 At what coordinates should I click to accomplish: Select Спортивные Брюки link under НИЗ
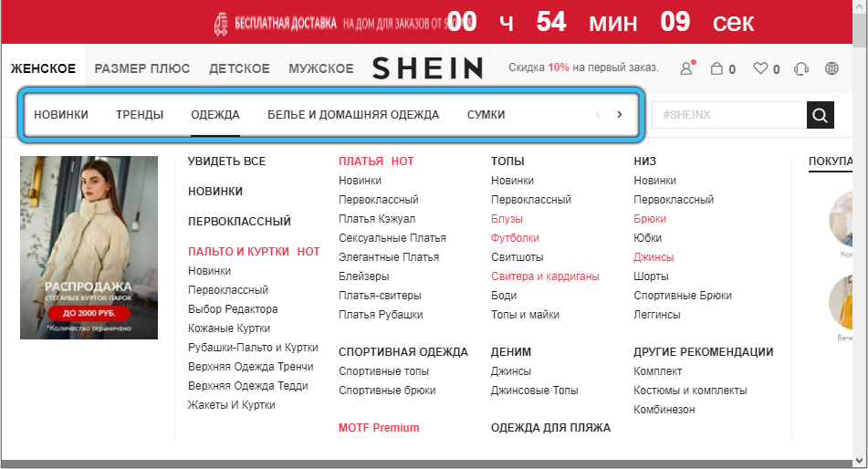[683, 295]
